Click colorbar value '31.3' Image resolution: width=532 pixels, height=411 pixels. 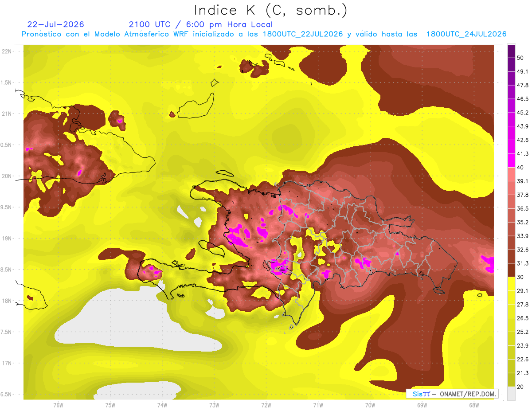coord(523,263)
